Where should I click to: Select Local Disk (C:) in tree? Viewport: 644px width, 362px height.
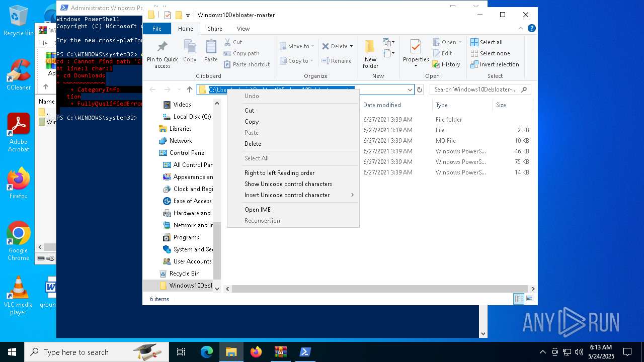pyautogui.click(x=187, y=117)
